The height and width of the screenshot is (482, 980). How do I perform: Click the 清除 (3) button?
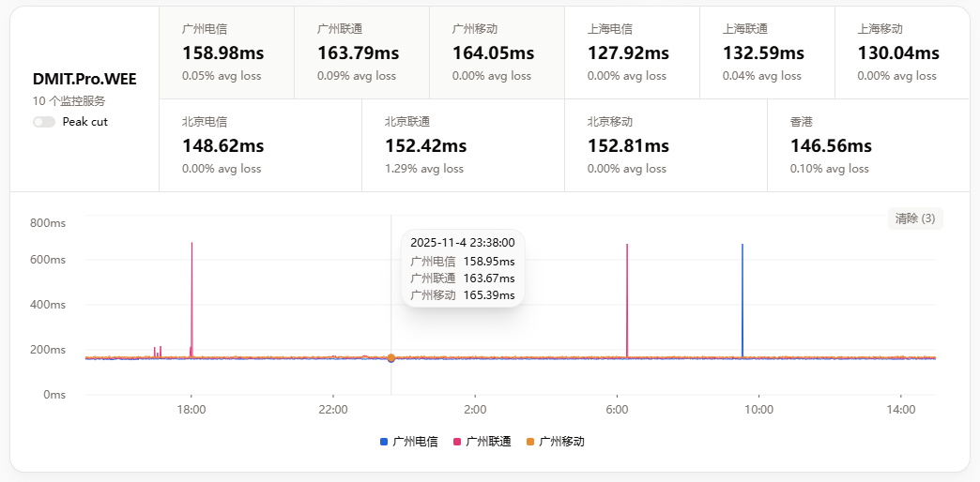(x=914, y=218)
